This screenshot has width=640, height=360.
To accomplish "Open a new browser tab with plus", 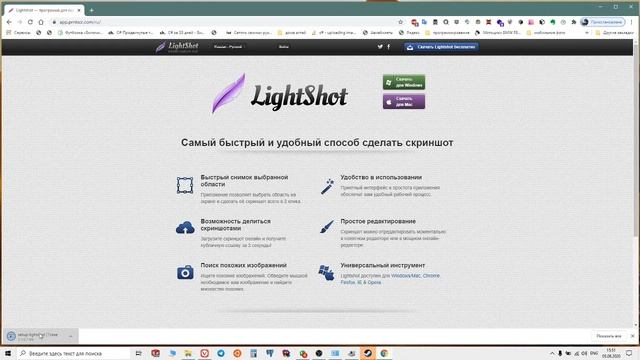I will click(91, 10).
